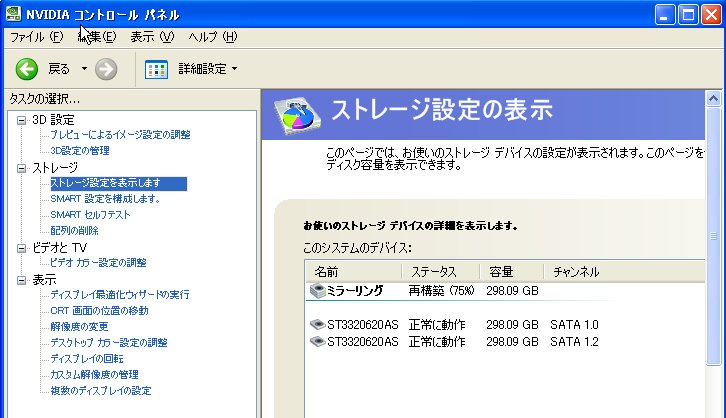Select ストレージ設定を表示します item
726x418 pixels.
pos(119,183)
